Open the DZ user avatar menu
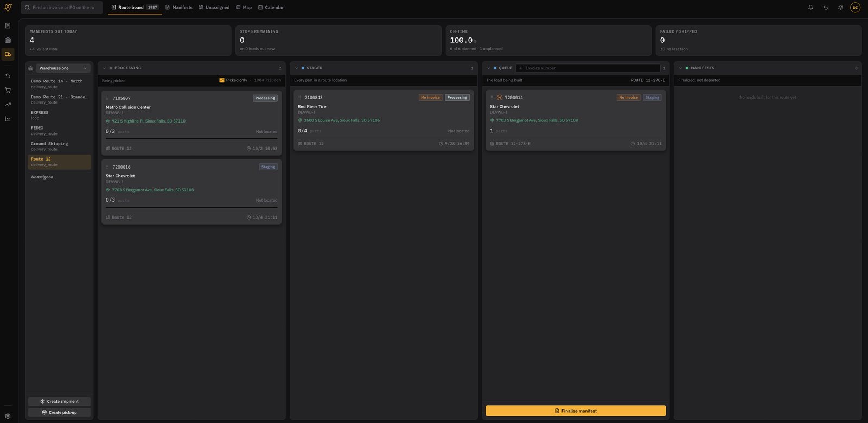868x423 pixels. point(856,8)
